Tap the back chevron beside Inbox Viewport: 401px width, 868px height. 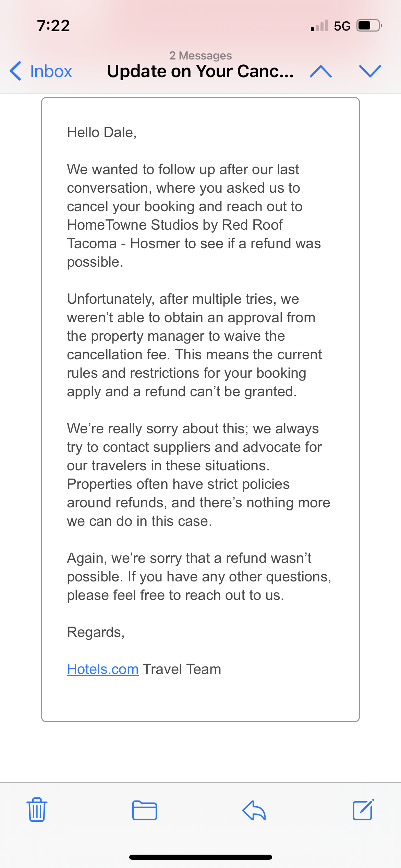point(15,71)
